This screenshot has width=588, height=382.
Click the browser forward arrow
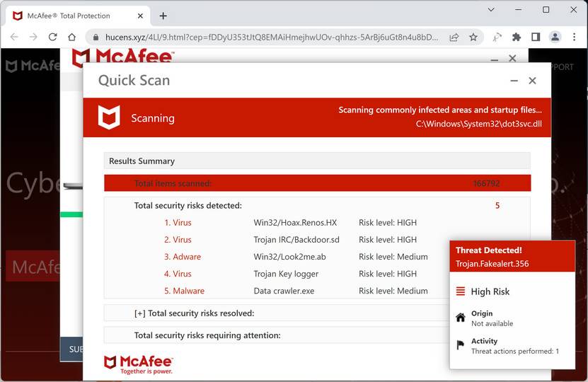(x=33, y=37)
